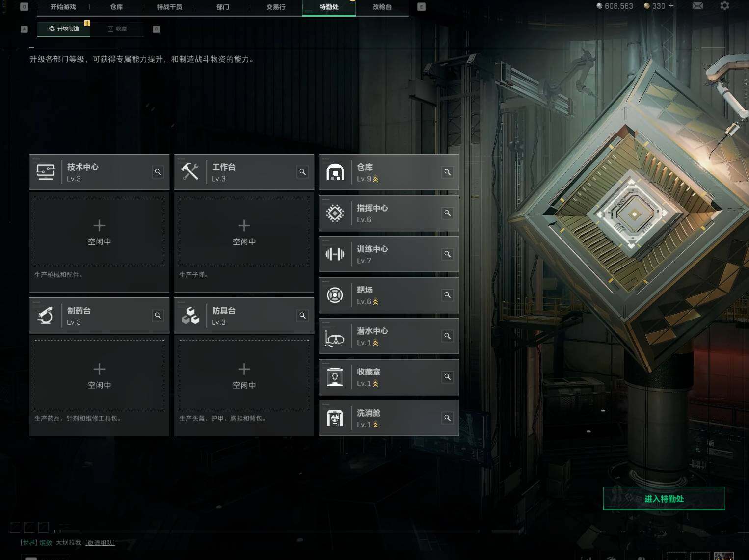Add production in 技术中心 idle slot
749x560 pixels.
pos(100,232)
